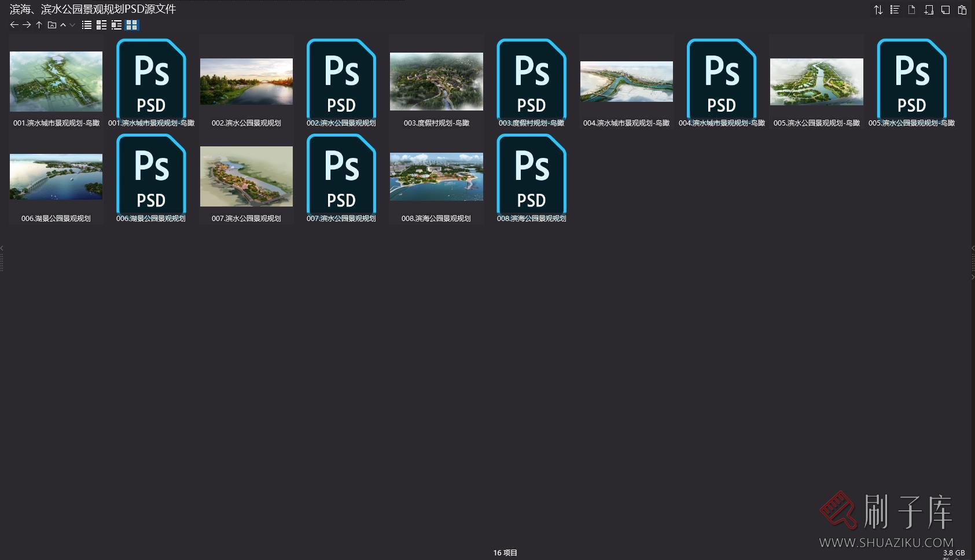Select the large thumbnails grid view
This screenshot has width=975, height=560.
point(132,25)
